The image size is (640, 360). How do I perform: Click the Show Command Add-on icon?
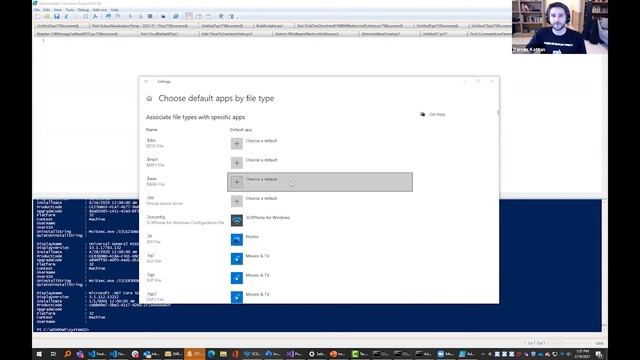(x=231, y=16)
